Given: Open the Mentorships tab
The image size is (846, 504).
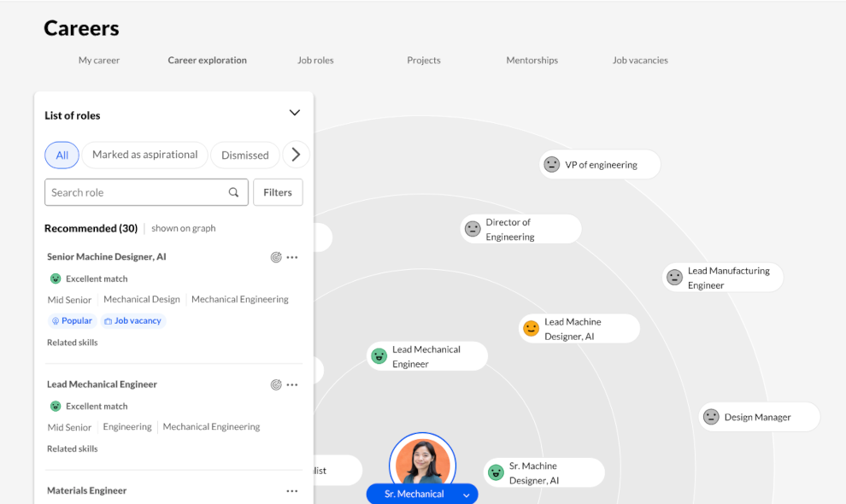Looking at the screenshot, I should coord(532,61).
